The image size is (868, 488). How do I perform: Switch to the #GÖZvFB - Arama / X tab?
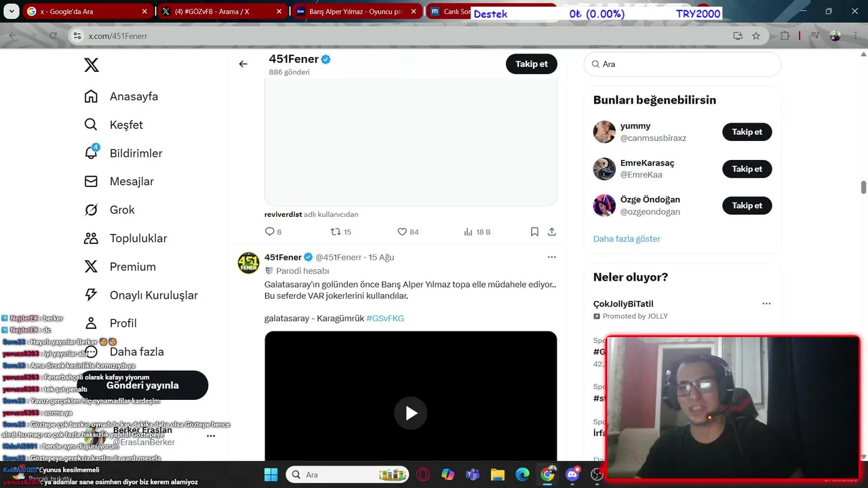(x=223, y=12)
